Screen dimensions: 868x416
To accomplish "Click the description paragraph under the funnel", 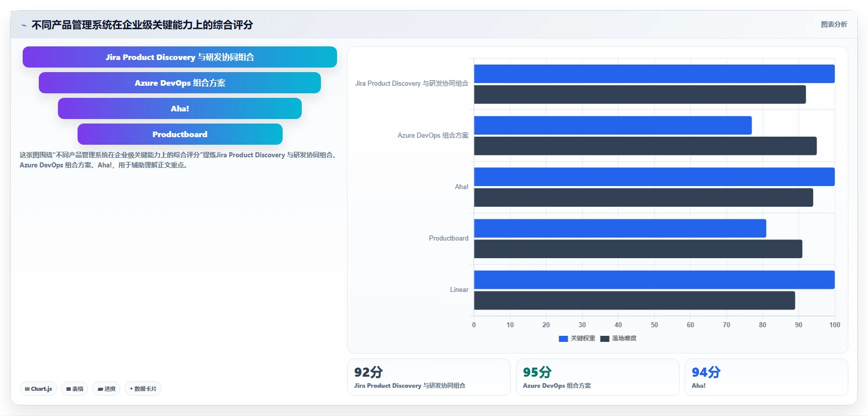I will [x=178, y=160].
